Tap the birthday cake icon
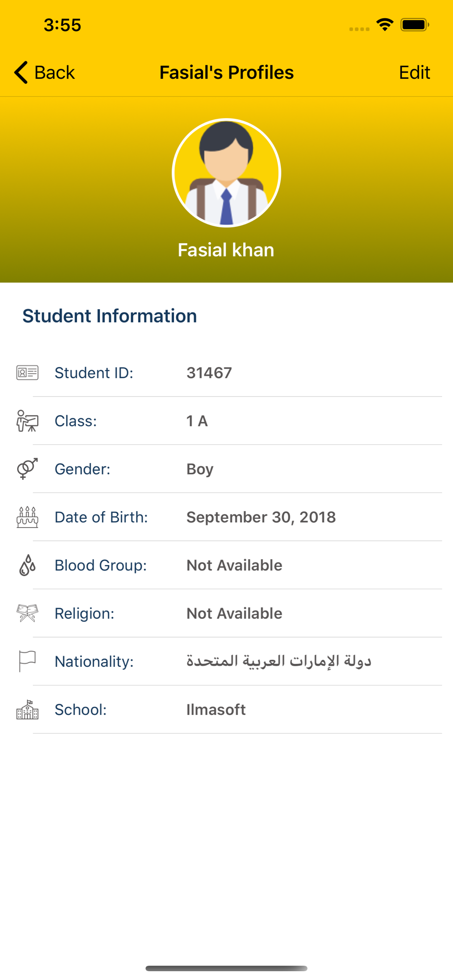Screen dimensions: 453x980 pos(27,517)
